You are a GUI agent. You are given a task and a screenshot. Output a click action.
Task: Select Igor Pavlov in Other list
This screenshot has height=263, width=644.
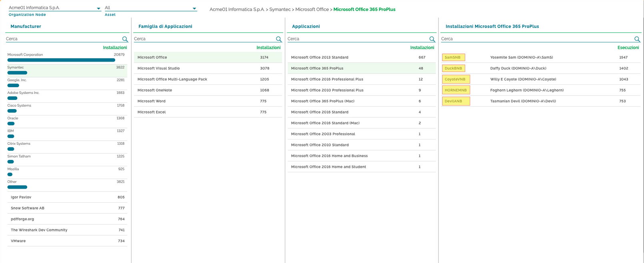click(67, 197)
